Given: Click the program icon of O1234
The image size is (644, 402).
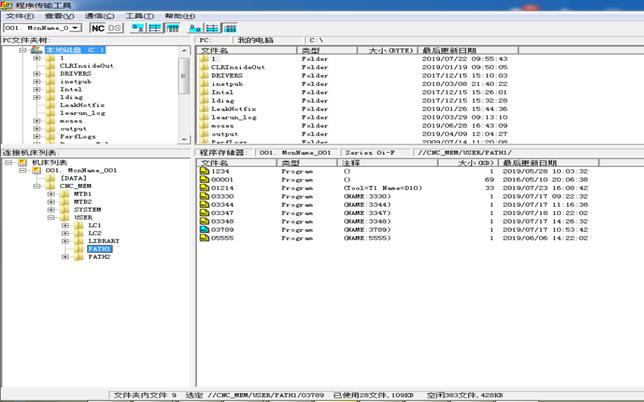Looking at the screenshot, I should (x=204, y=171).
